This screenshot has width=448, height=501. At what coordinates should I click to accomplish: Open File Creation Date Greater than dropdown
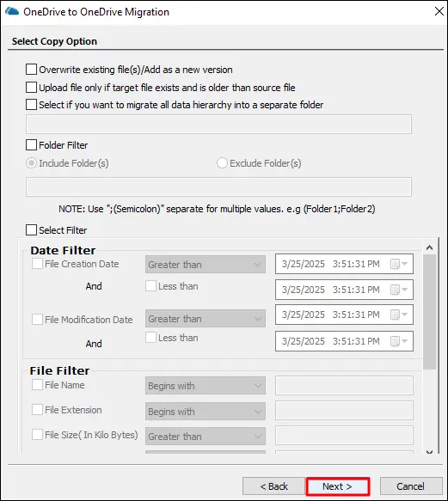(x=206, y=264)
